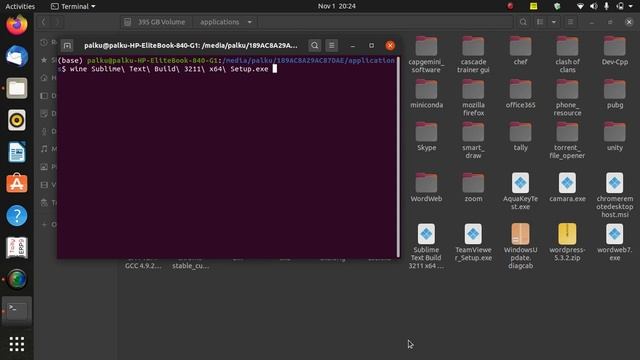Go back in Files navigation
Image resolution: width=640 pixels, height=360 pixels.
click(44, 22)
